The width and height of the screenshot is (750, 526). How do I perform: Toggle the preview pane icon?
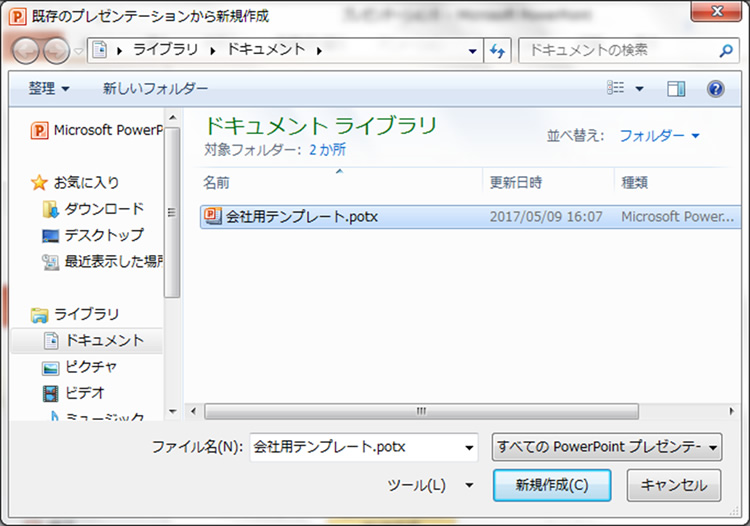point(677,89)
